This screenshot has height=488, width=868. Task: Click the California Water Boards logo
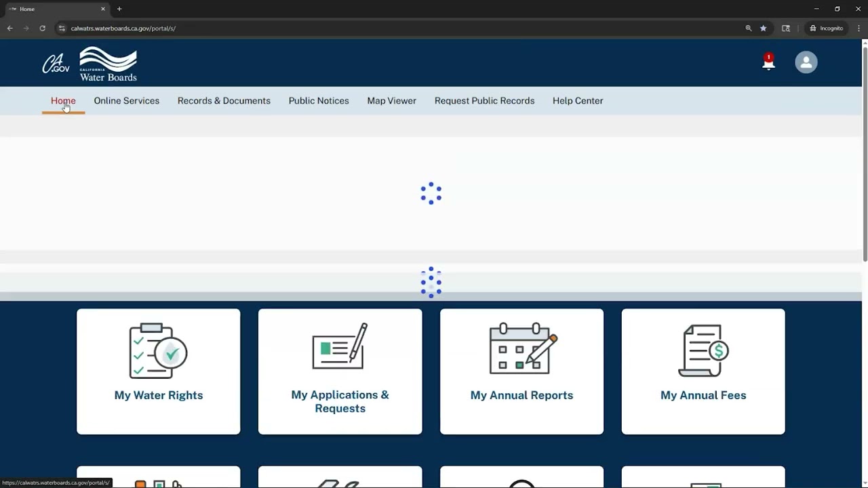[108, 64]
